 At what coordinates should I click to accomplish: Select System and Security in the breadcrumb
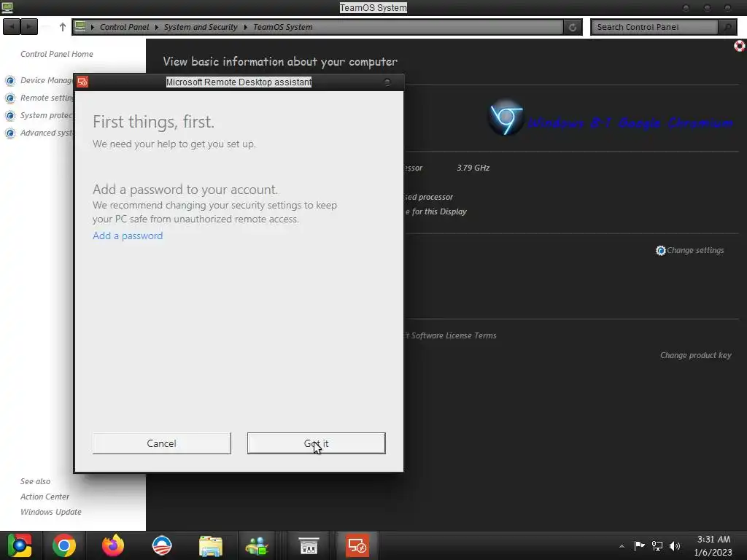[x=201, y=27]
